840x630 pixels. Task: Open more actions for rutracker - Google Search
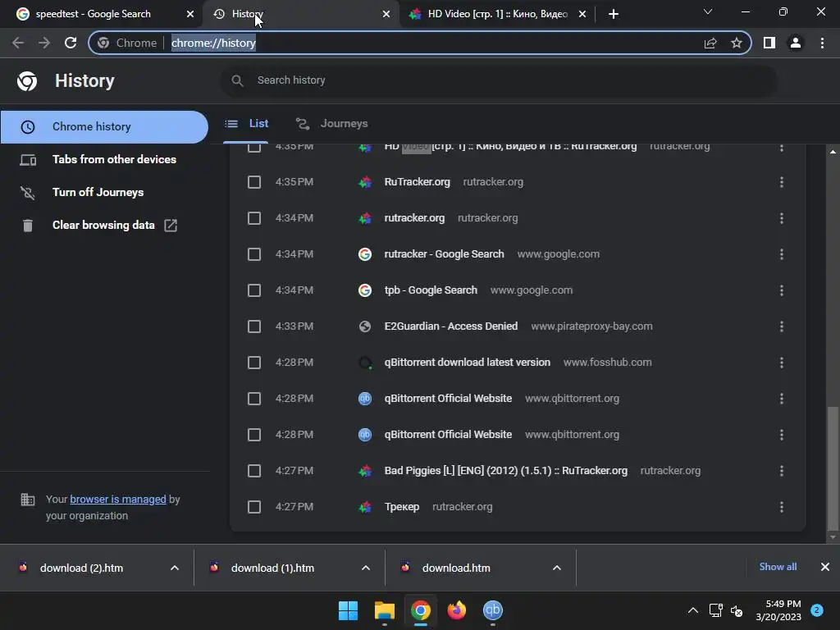782,254
